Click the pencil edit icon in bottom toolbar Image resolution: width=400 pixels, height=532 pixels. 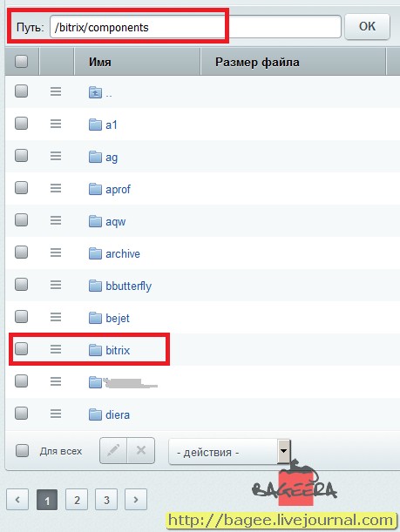click(x=113, y=450)
